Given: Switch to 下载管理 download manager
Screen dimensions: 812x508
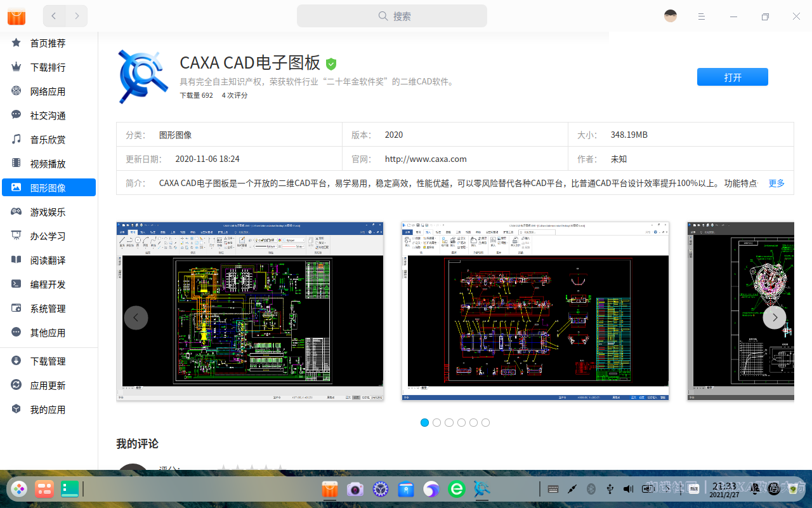Looking at the screenshot, I should tap(48, 361).
